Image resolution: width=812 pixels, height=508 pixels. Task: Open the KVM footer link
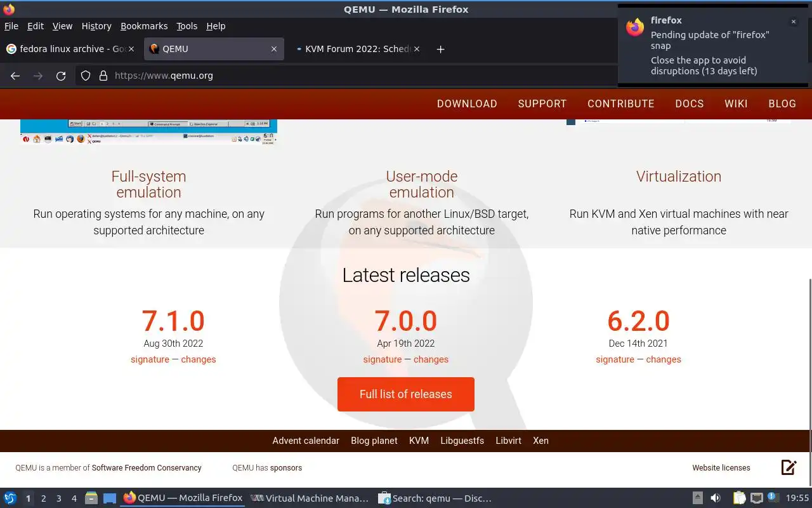pos(419,441)
